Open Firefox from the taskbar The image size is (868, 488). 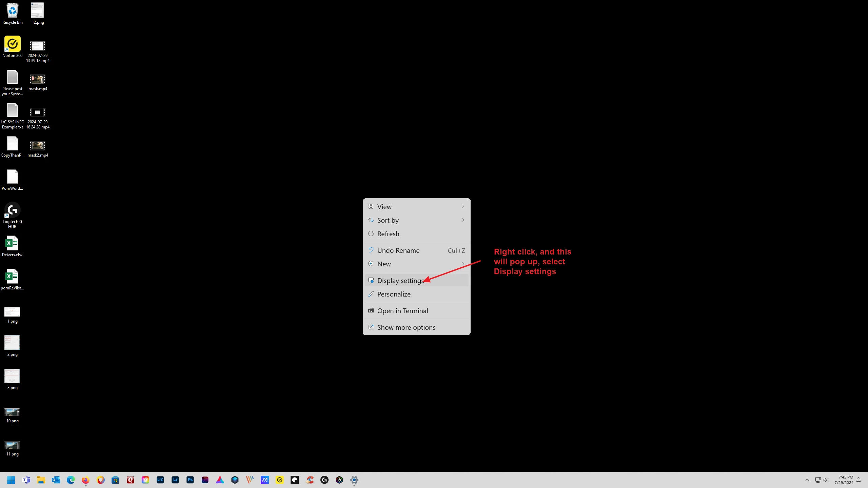coord(85,480)
